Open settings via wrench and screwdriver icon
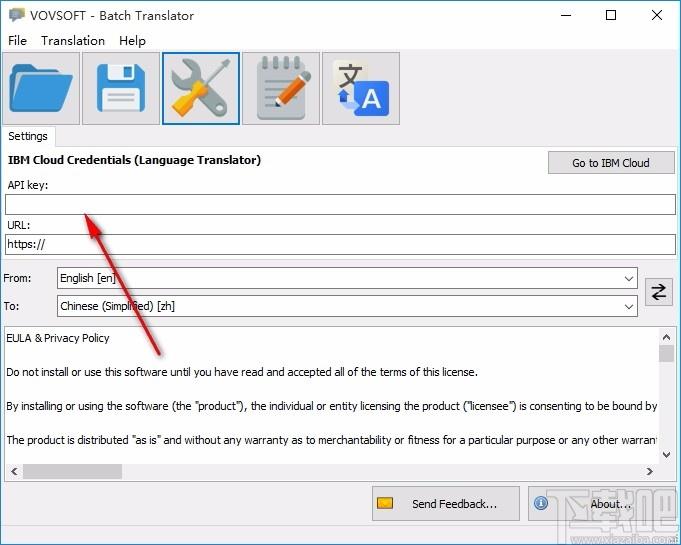Screen dimensions: 681x545 point(201,89)
